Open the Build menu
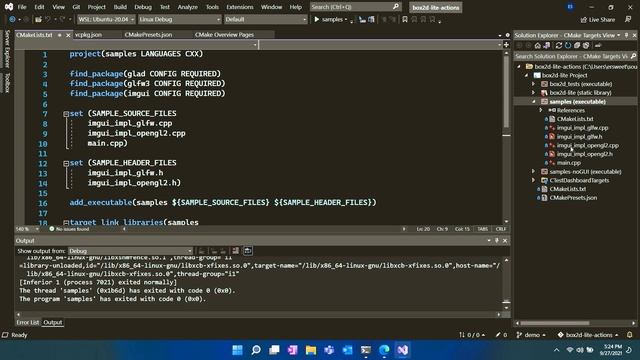The width and height of the screenshot is (640, 360). click(120, 7)
